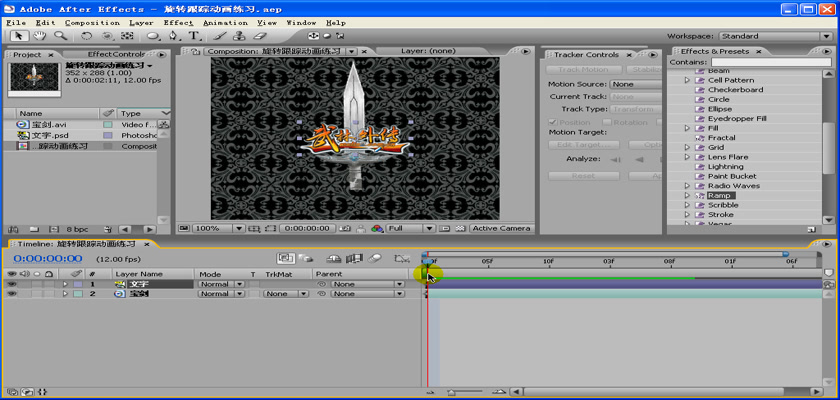The width and height of the screenshot is (840, 400).
Task: Click the 8 bpc color depth button
Action: coord(77,229)
